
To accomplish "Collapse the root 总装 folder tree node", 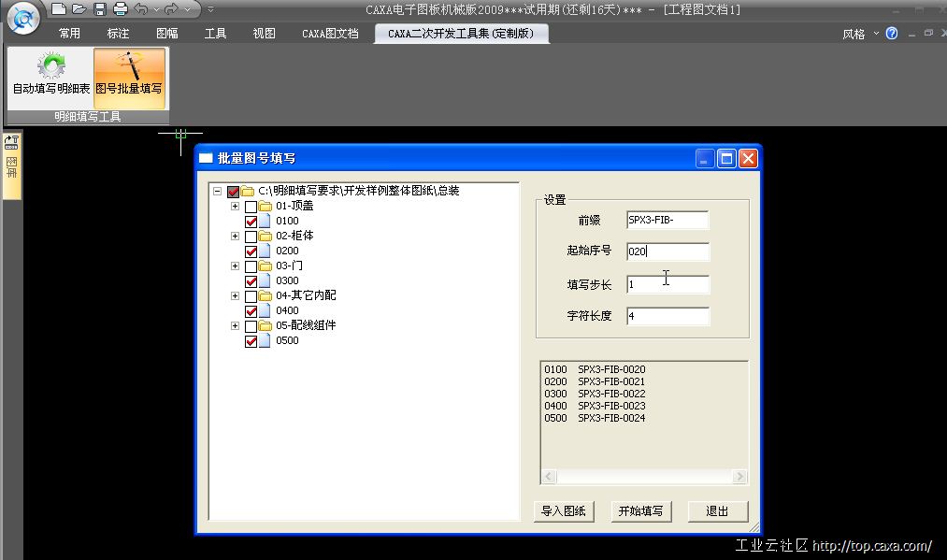I will point(218,191).
